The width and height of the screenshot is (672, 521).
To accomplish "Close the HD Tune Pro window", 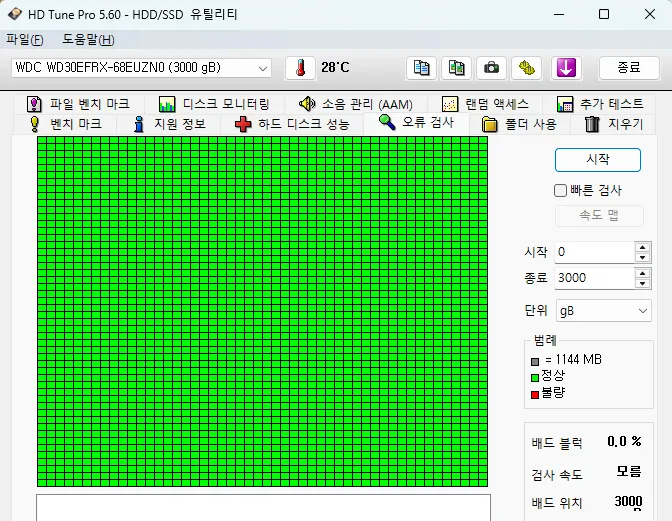I will [x=650, y=14].
